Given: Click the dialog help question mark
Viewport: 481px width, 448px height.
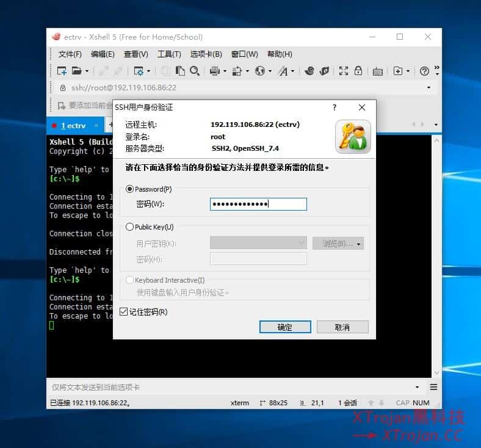Looking at the screenshot, I should [335, 107].
